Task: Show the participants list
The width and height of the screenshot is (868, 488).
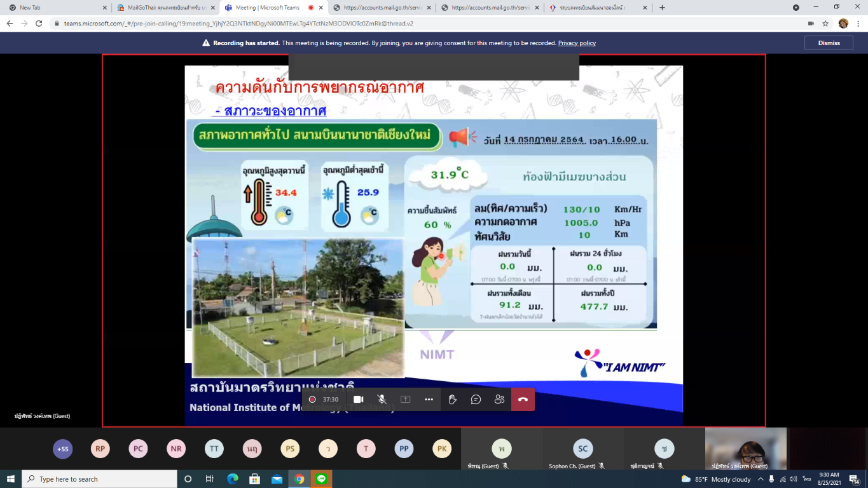Action: click(499, 399)
